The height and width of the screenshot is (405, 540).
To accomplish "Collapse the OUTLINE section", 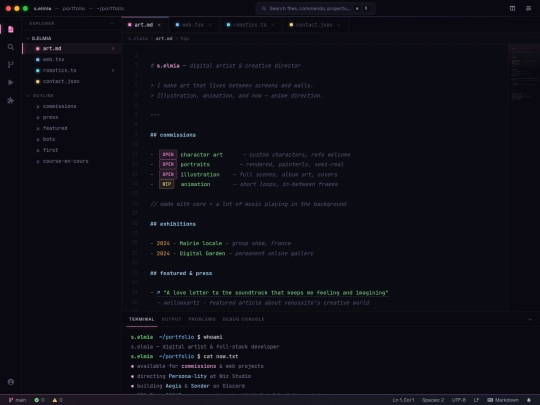I will [x=40, y=95].
